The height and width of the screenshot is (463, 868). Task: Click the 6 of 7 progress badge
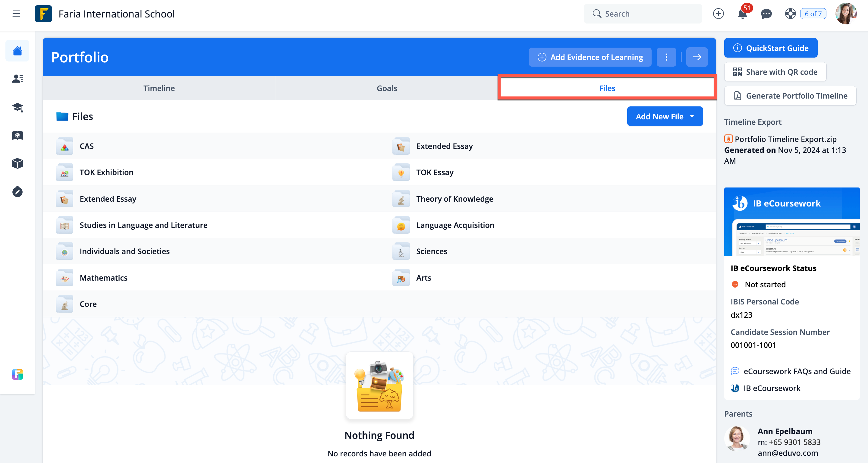pyautogui.click(x=813, y=14)
